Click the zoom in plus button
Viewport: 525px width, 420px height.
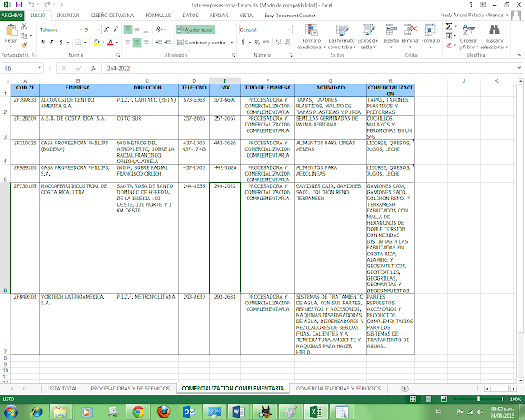(502, 399)
